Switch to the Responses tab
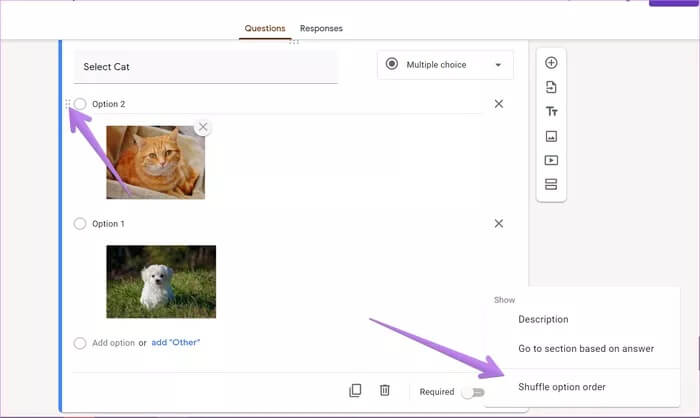Viewport: 700px width, 418px height. click(321, 29)
